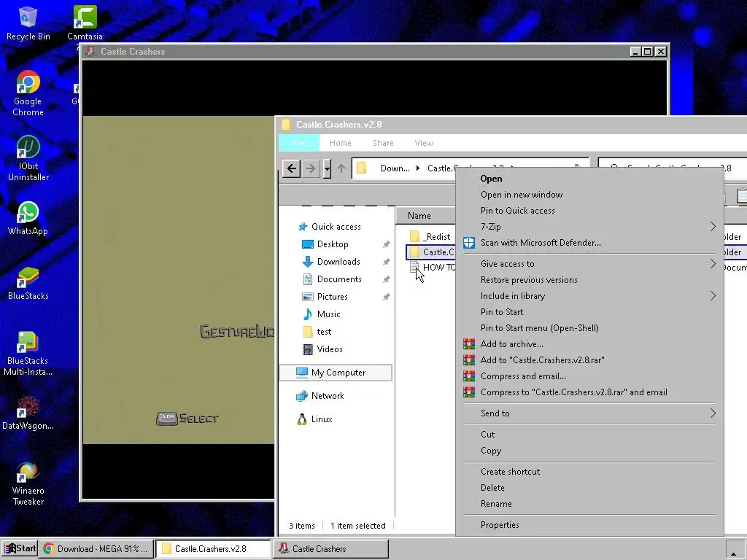
Task: Click the My Computer monitor icon
Action: pos(301,373)
